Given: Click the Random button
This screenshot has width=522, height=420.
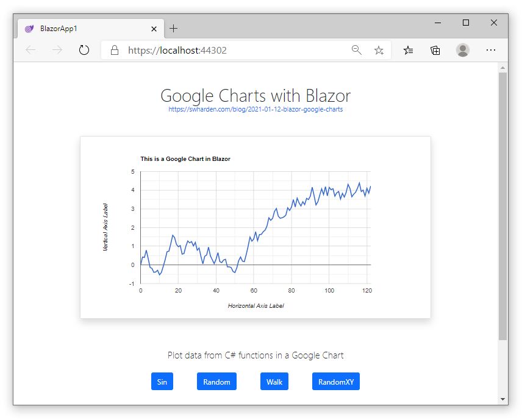Looking at the screenshot, I should click(216, 382).
